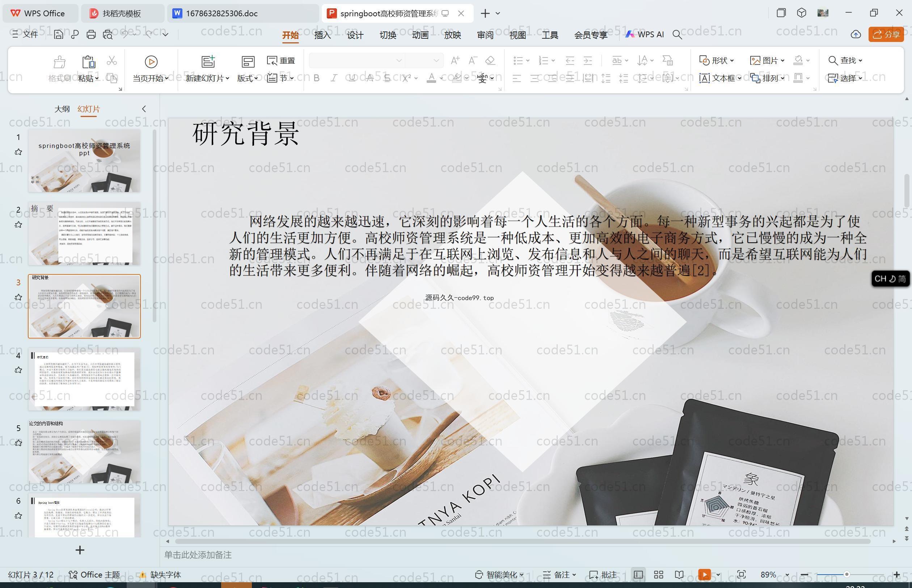Open the Review (审阅) ribbon tab

485,35
